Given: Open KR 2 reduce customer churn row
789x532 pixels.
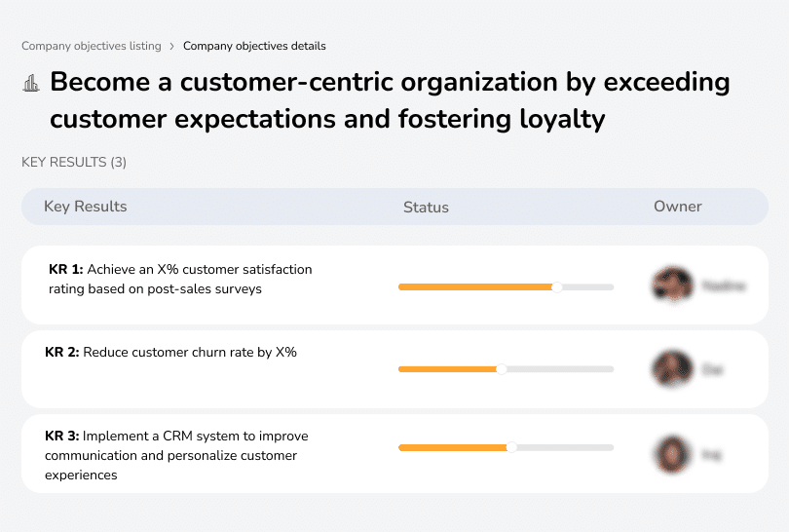Looking at the screenshot, I should pos(170,353).
